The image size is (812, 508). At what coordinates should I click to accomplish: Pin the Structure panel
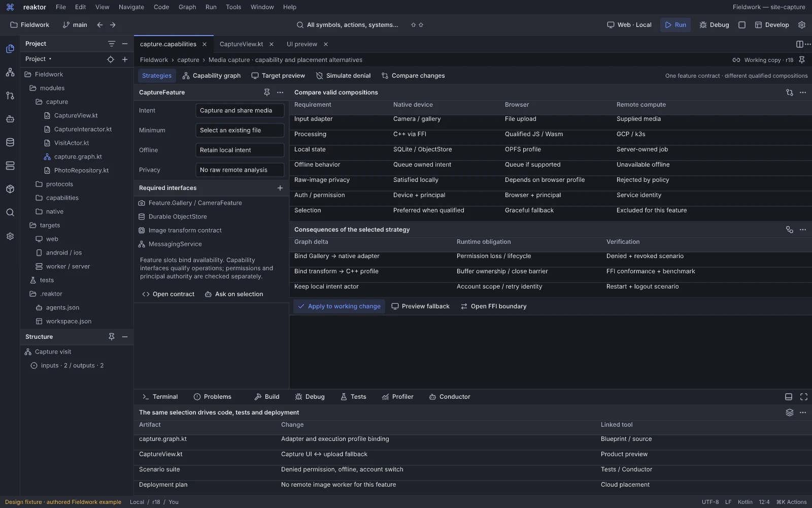[x=112, y=337]
